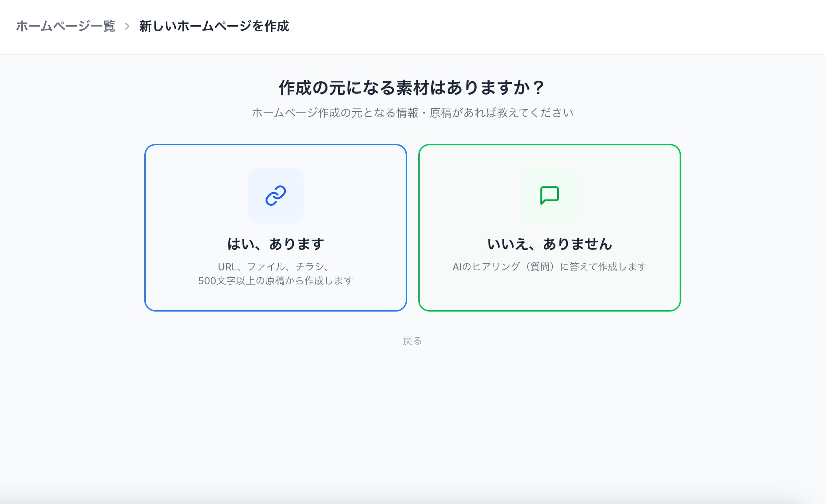825x504 pixels.
Task: Click the URL、ファイル、チラシ description line
Action: click(x=273, y=267)
